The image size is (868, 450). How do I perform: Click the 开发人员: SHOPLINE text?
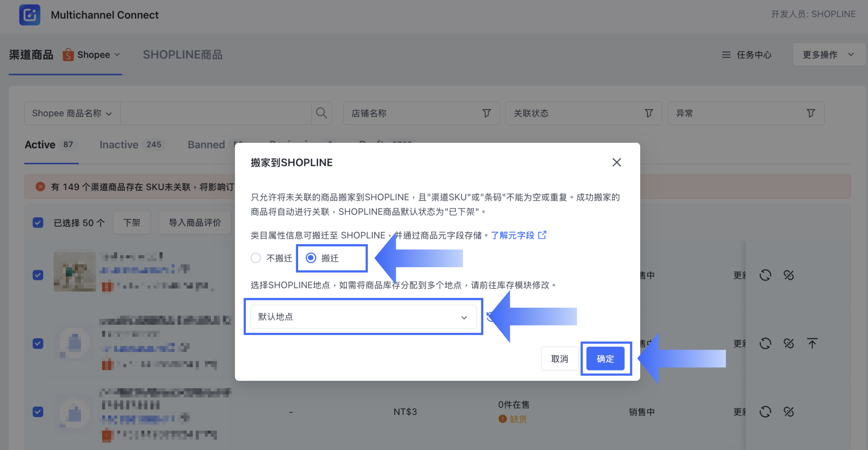point(813,14)
